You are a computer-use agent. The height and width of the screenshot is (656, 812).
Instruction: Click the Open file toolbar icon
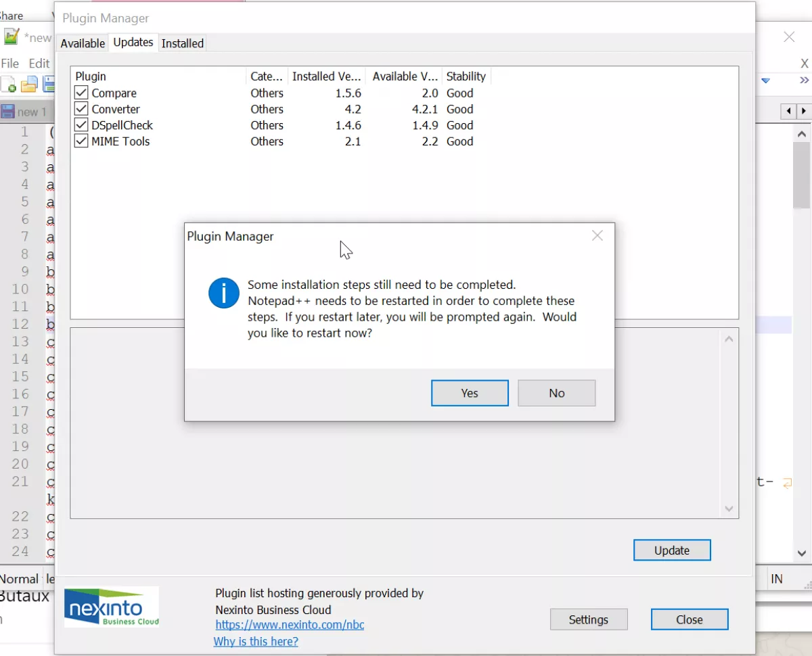tap(29, 85)
